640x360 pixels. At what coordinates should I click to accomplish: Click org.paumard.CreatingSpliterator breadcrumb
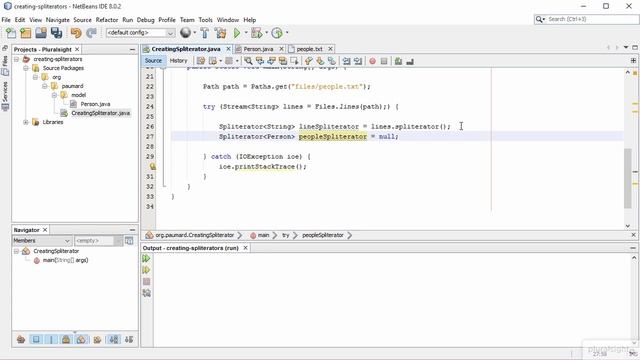(195, 235)
